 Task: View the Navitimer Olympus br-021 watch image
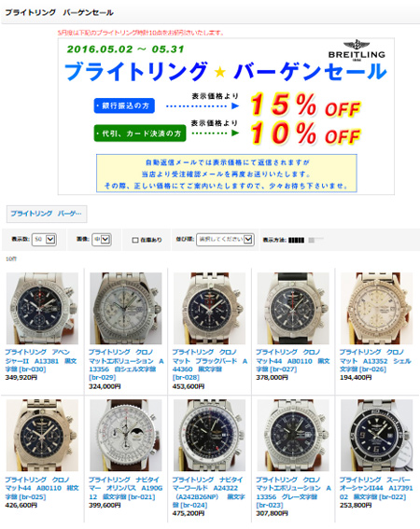click(126, 436)
